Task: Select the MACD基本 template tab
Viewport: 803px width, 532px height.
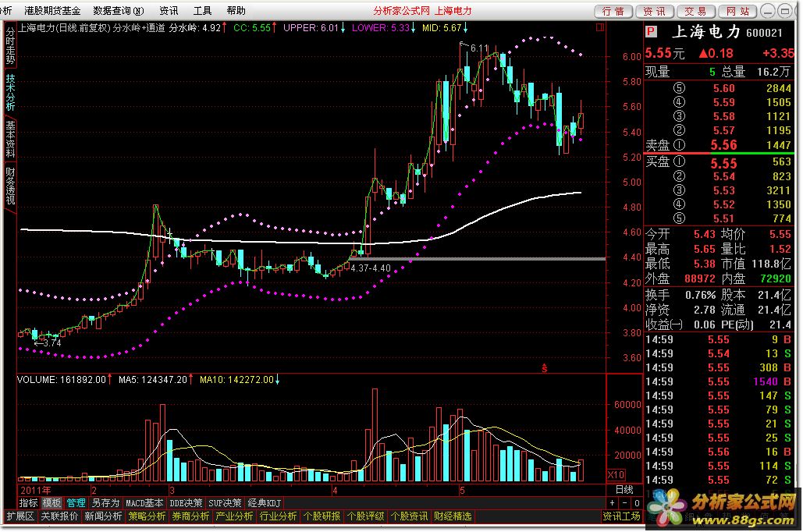Action: [144, 503]
